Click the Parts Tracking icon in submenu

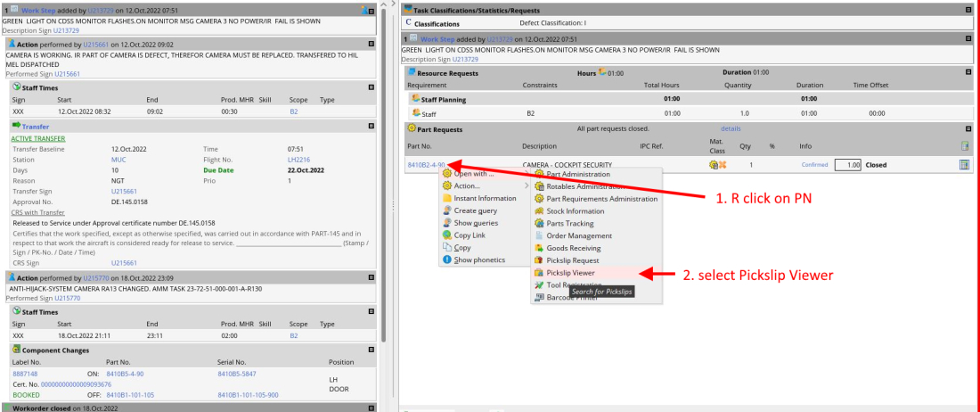click(539, 223)
